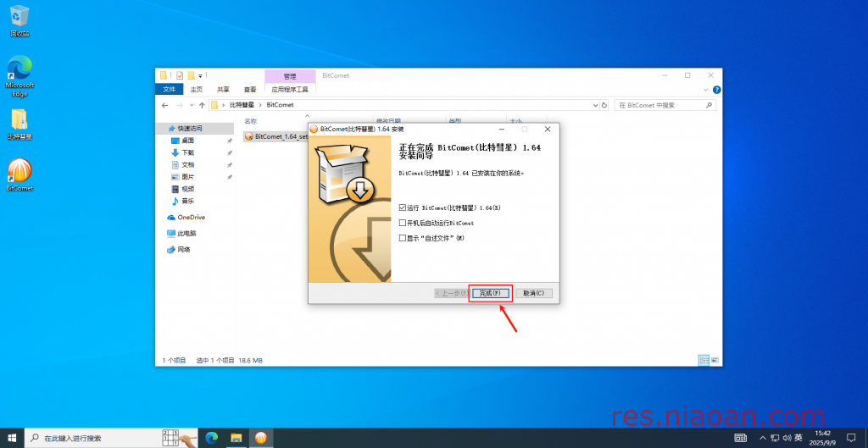This screenshot has width=868, height=448.
Task: Open Microsoft Edge from taskbar
Action: (211, 438)
